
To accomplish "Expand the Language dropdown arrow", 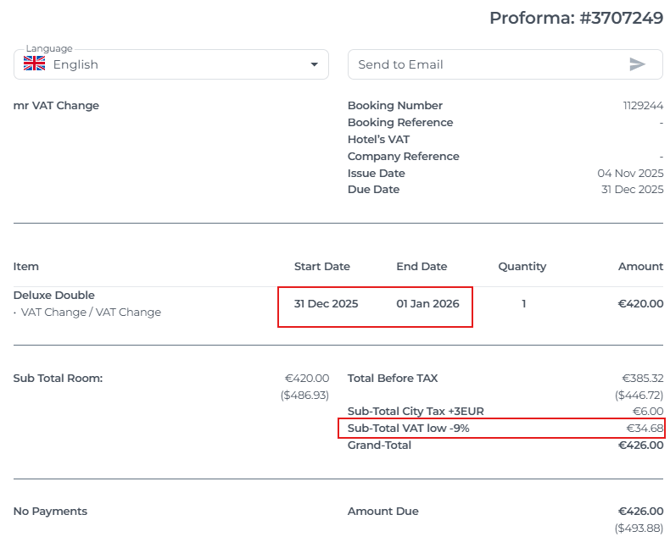I will click(x=314, y=64).
